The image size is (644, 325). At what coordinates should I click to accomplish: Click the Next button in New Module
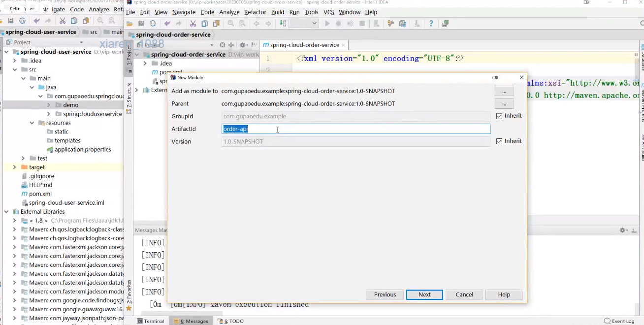click(x=424, y=294)
